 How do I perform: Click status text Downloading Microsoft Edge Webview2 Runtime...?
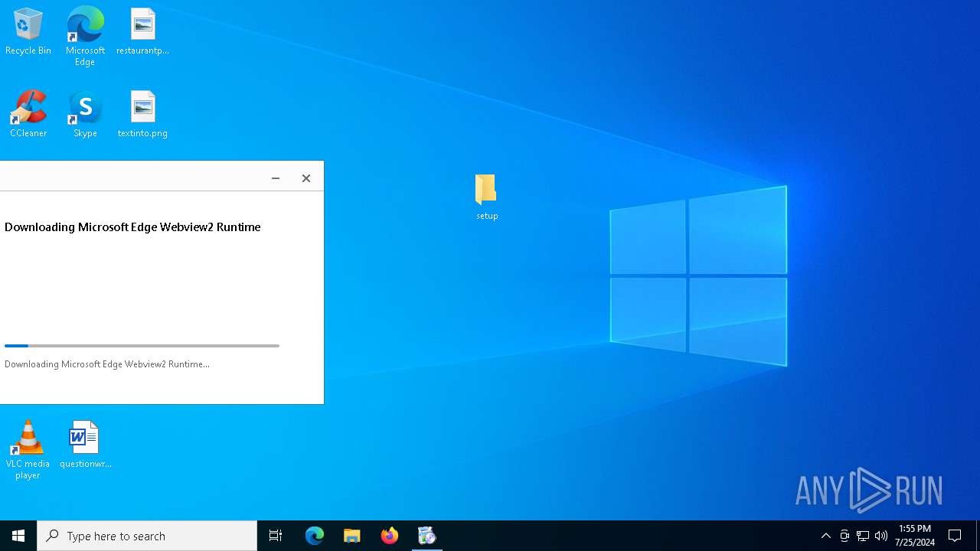[107, 364]
